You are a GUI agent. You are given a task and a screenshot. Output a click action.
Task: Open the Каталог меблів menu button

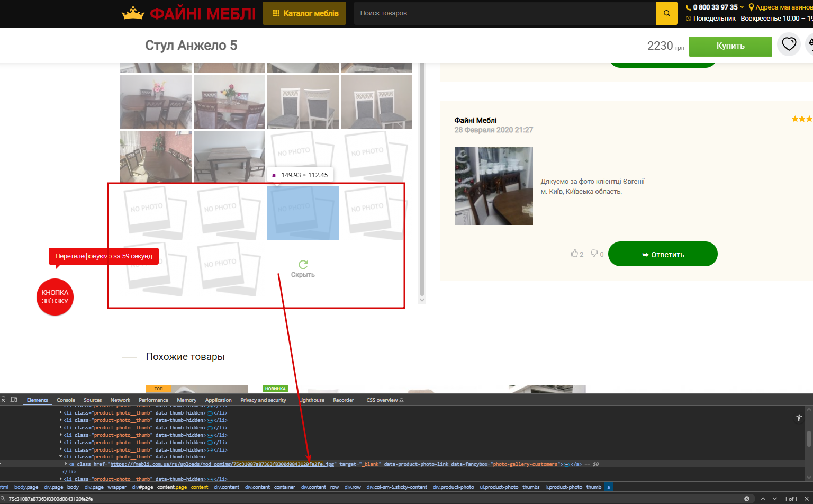304,13
